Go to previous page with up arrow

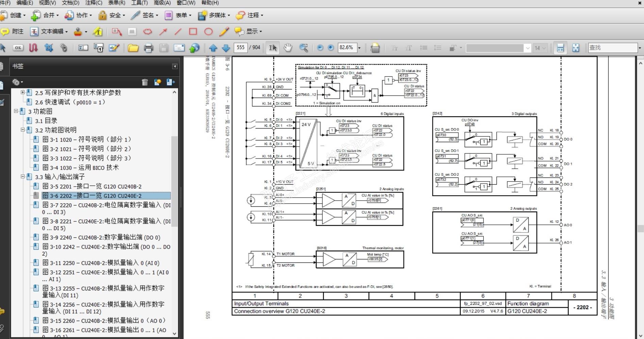[213, 48]
